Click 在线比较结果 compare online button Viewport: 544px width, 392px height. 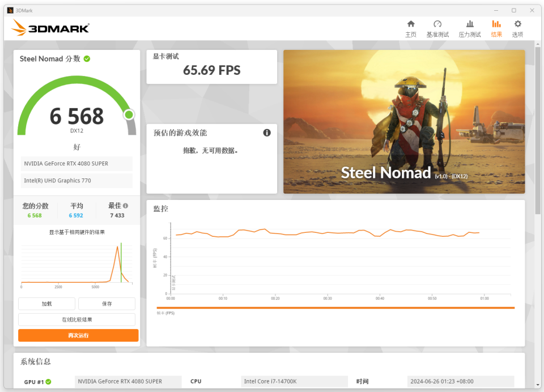coord(76,319)
